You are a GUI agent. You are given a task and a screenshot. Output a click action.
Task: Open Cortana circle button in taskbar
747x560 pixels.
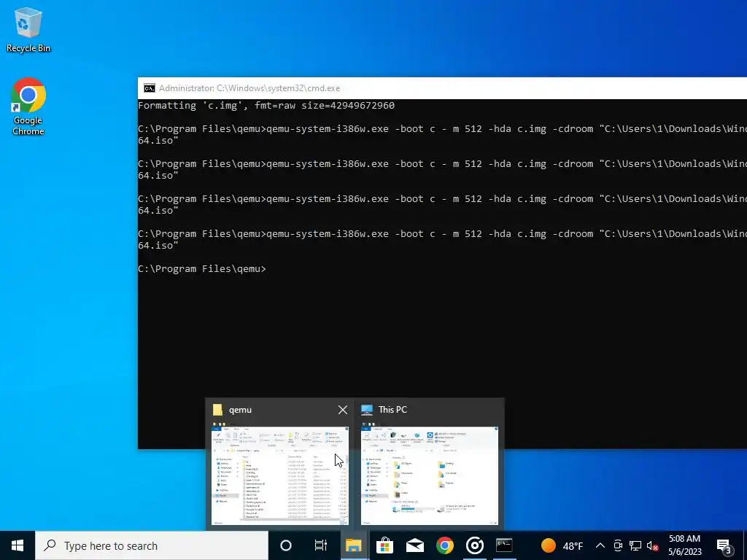click(x=286, y=545)
